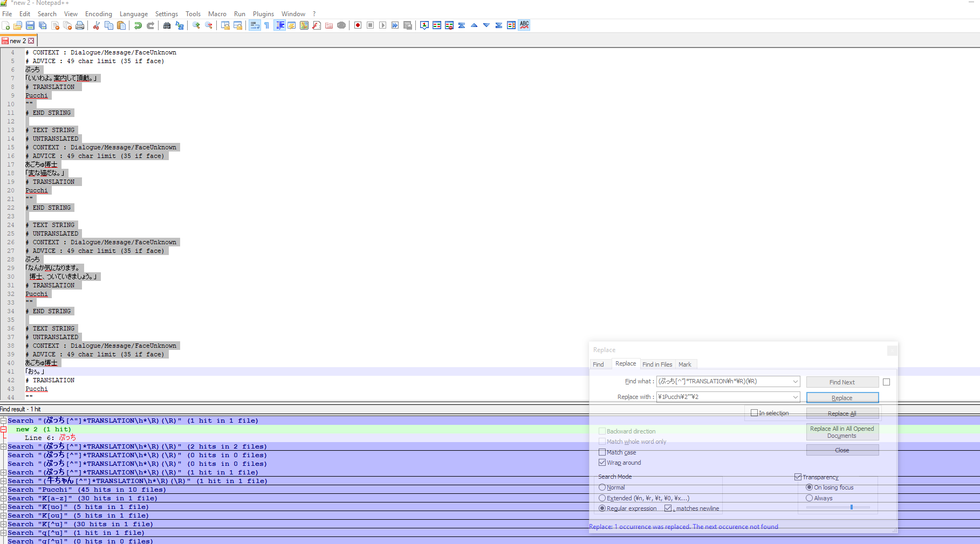The image size is (980, 544).
Task: Zoom in using the toolbar magnifier
Action: pyautogui.click(x=196, y=25)
